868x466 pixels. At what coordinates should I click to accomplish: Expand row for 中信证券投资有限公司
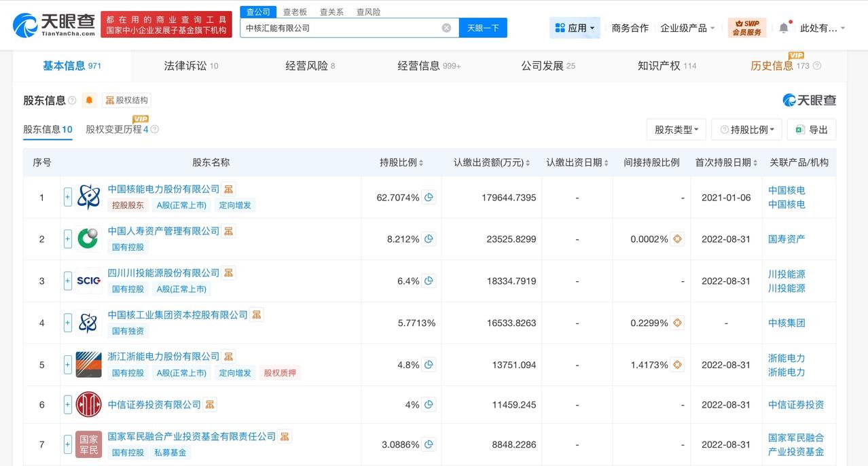click(67, 405)
